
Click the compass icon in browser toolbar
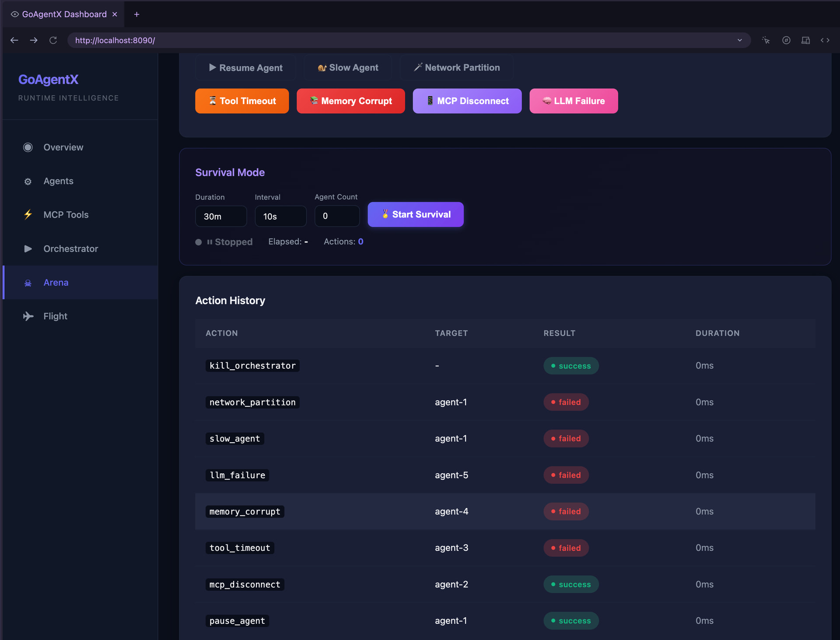(x=786, y=40)
